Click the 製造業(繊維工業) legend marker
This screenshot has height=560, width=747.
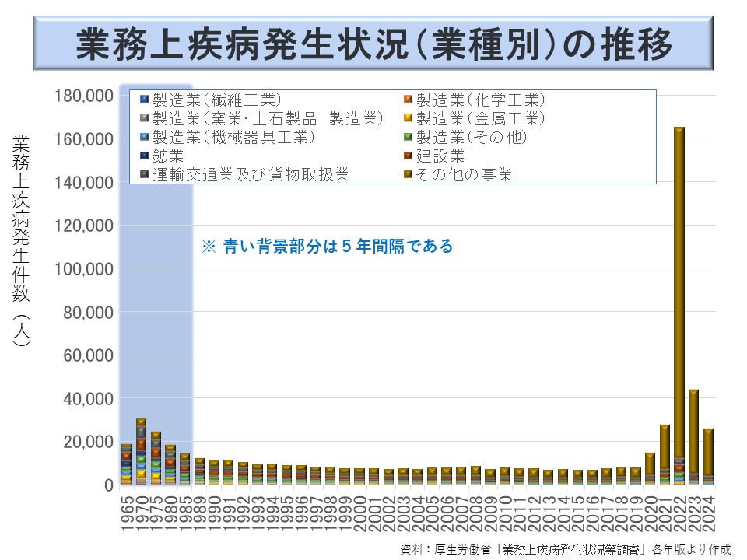[142, 100]
